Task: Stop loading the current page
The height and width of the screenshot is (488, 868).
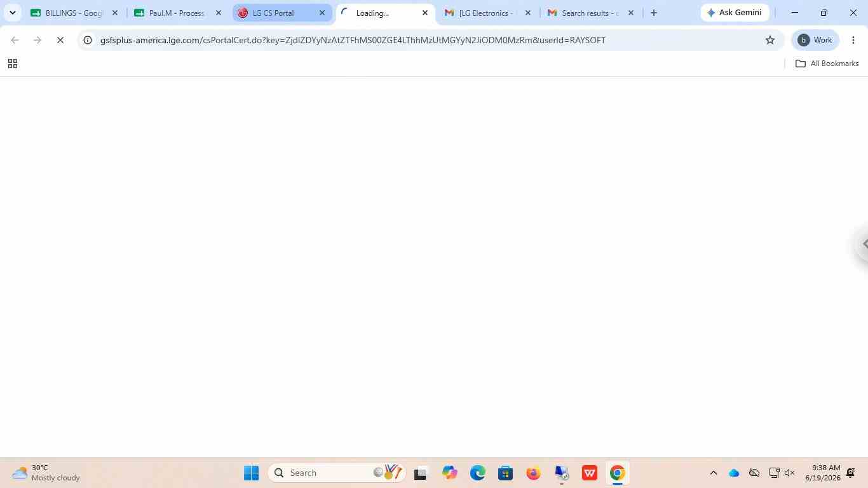Action: click(60, 40)
